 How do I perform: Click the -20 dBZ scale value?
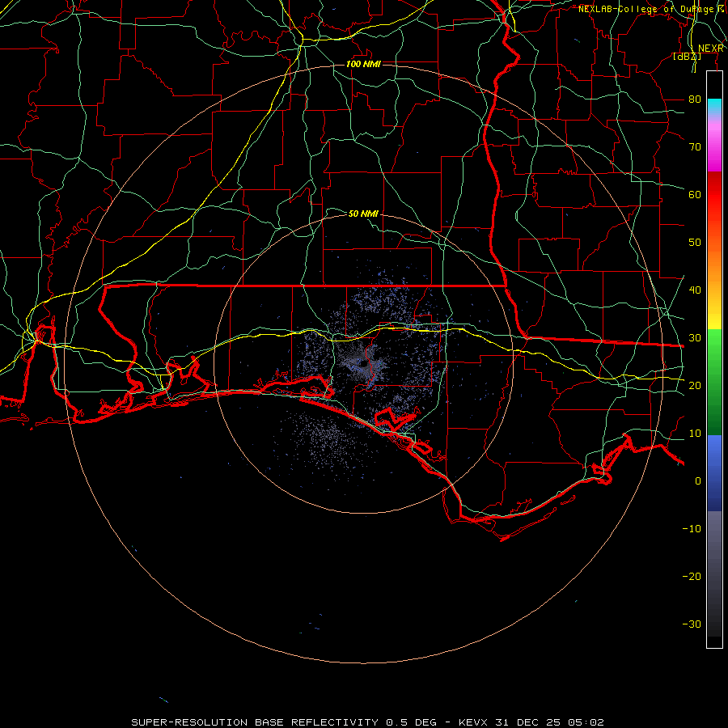(692, 577)
